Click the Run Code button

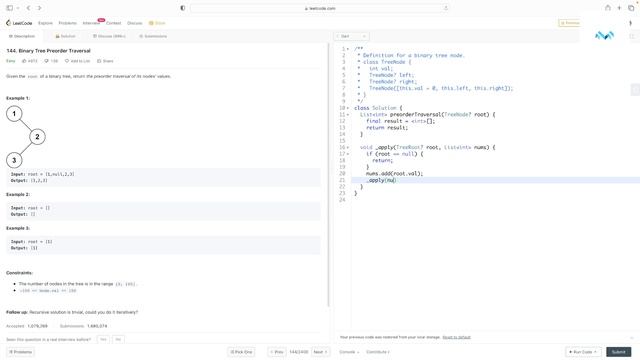[x=583, y=352]
